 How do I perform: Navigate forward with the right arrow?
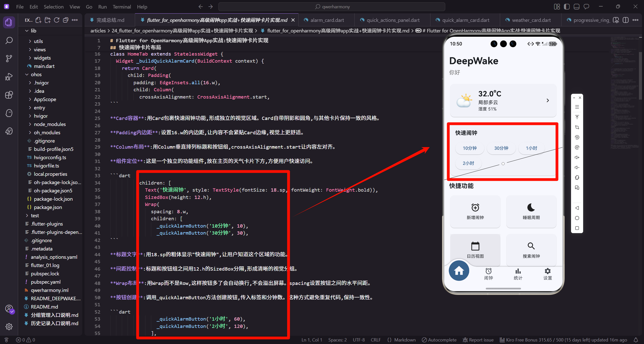[x=211, y=7]
